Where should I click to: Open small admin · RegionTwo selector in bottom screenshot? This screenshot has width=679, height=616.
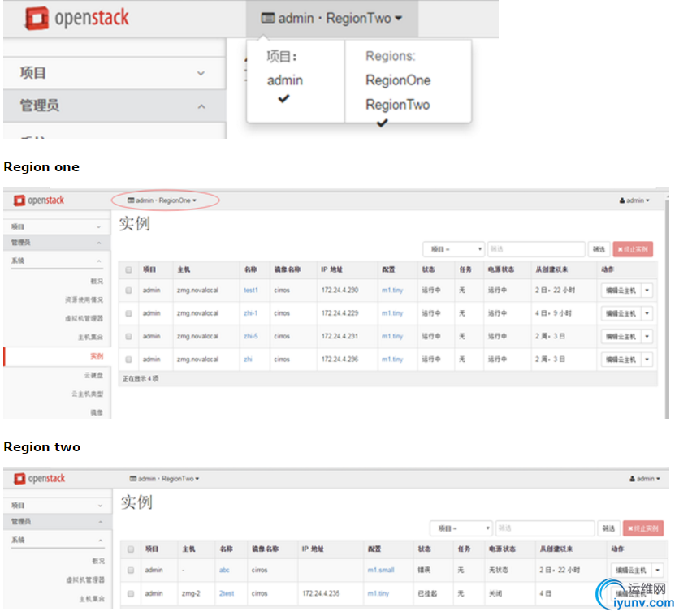click(x=164, y=479)
